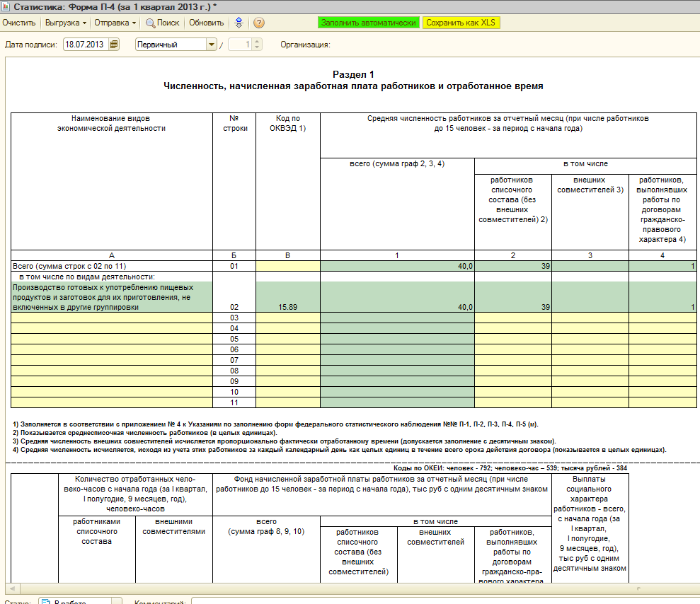The height and width of the screenshot is (604, 700).
Task: Expand the Первичный document type dropdown
Action: pos(212,45)
